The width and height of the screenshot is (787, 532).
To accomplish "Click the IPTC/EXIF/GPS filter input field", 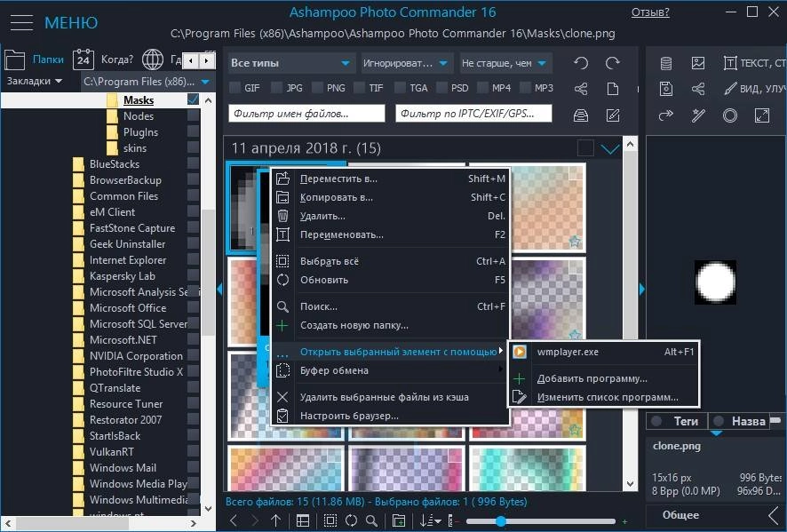I will [473, 114].
